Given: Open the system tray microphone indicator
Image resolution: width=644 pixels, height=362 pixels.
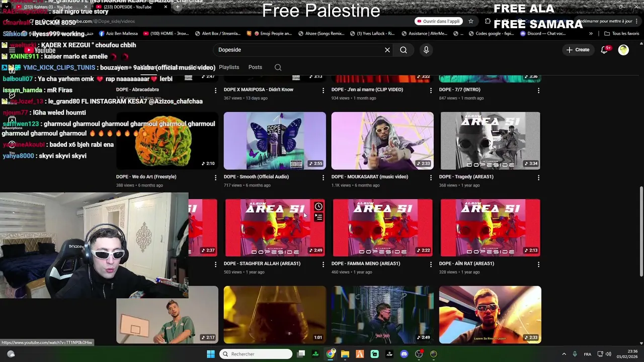Looking at the screenshot, I should [575, 354].
